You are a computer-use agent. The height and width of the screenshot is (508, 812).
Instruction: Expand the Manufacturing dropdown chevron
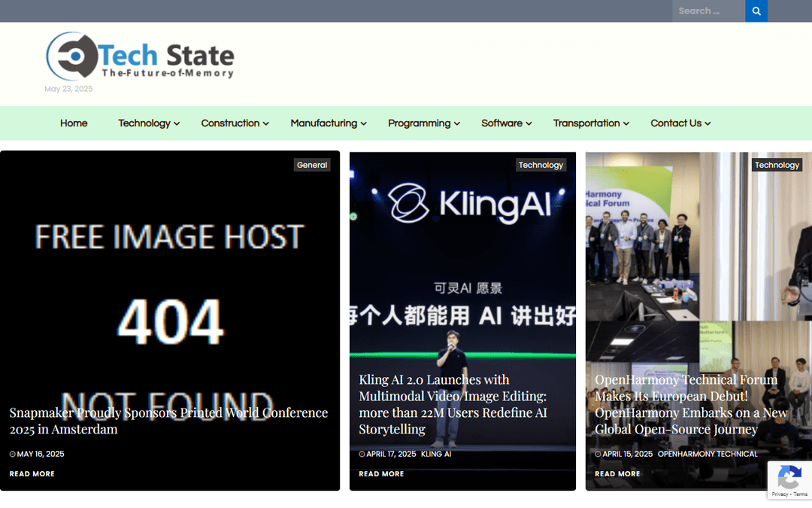click(x=364, y=124)
